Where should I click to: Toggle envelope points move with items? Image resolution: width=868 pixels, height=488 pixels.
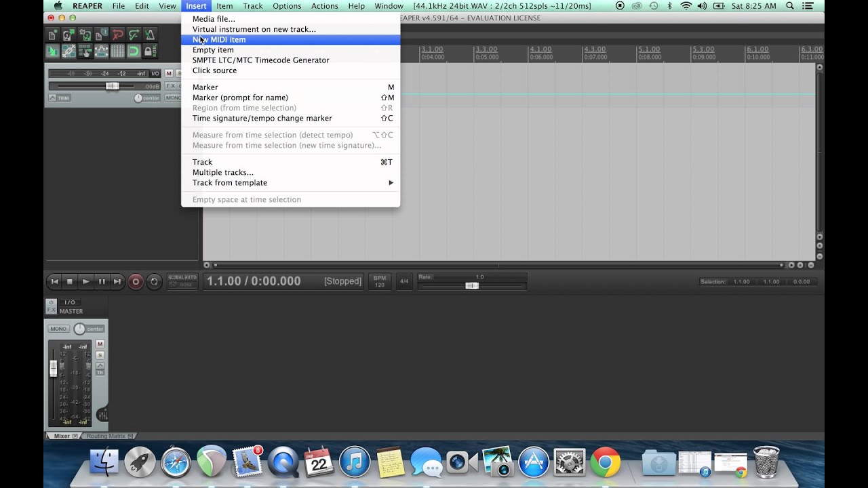(x=101, y=52)
